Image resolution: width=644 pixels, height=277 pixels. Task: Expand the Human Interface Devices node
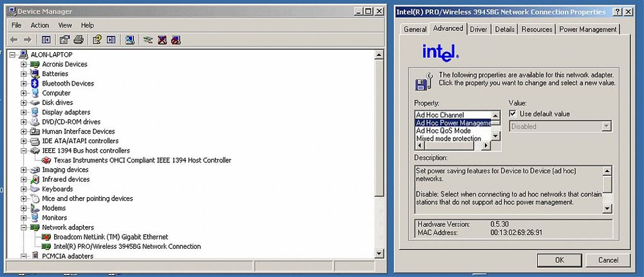[23, 131]
